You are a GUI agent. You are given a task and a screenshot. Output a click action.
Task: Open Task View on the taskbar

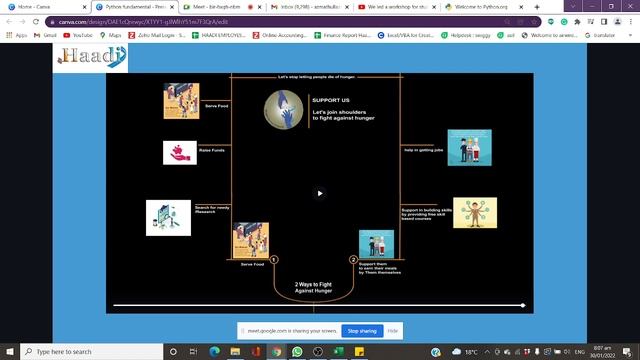pos(193,351)
